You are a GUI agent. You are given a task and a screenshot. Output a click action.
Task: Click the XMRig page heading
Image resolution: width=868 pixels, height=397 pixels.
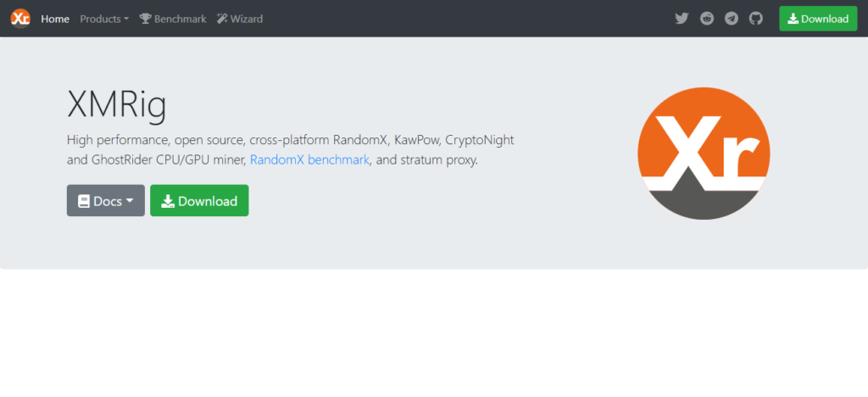click(x=116, y=105)
